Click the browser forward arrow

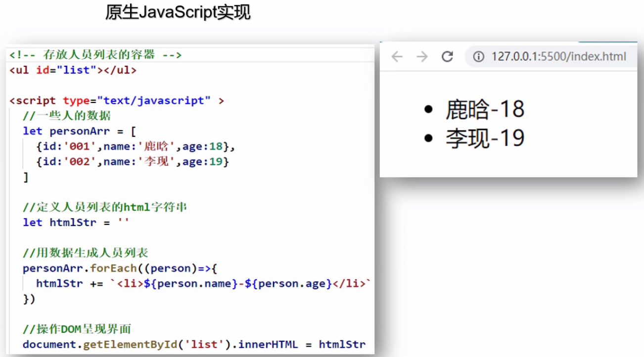(x=422, y=57)
